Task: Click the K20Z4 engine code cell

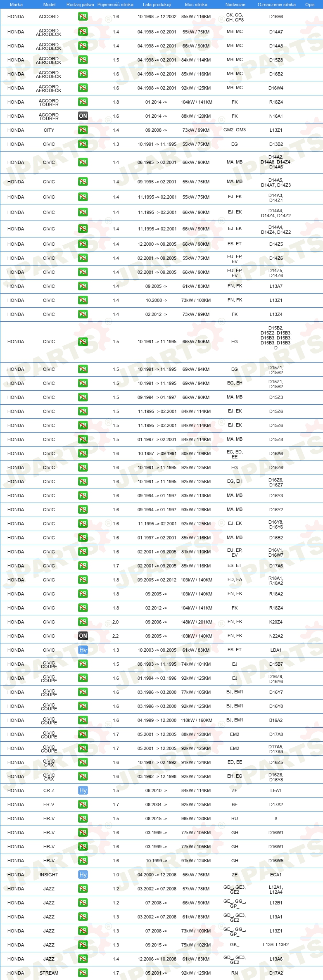Action: click(276, 622)
